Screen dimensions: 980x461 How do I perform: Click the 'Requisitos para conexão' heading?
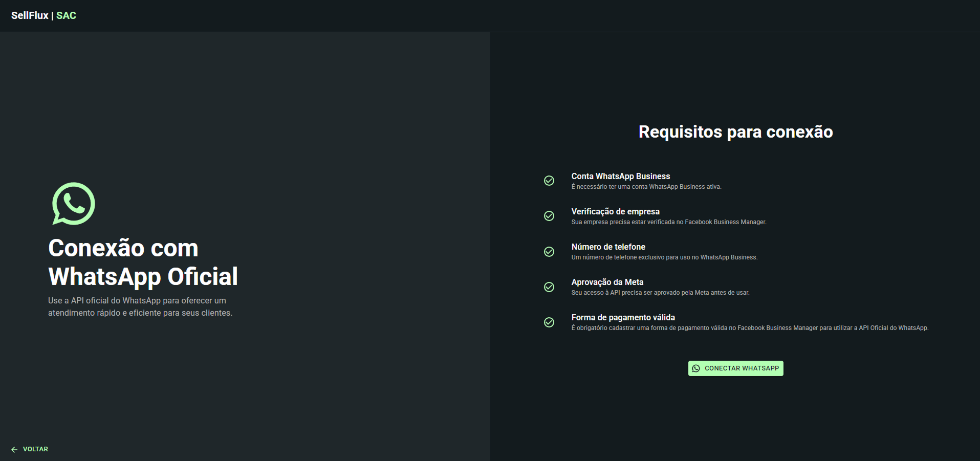(735, 132)
